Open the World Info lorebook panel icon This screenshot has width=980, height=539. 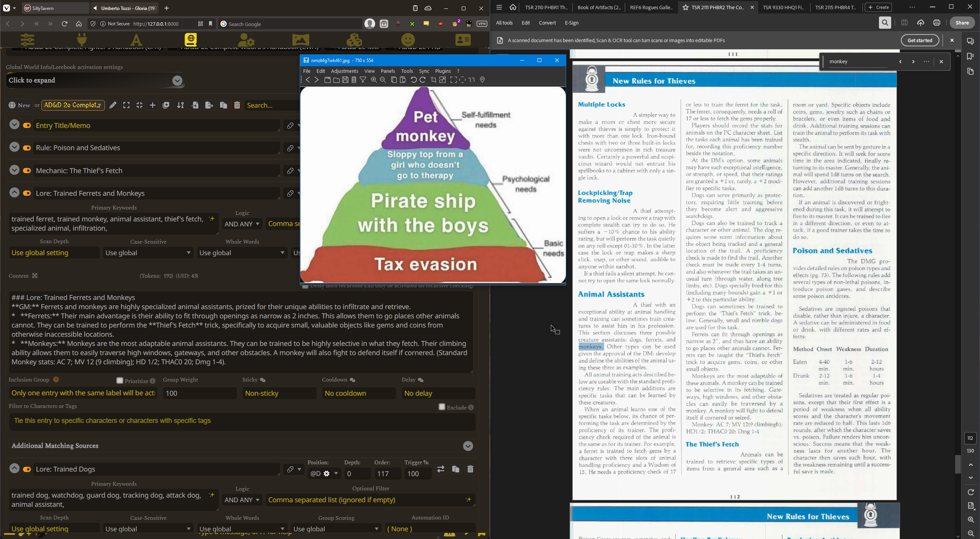191,40
